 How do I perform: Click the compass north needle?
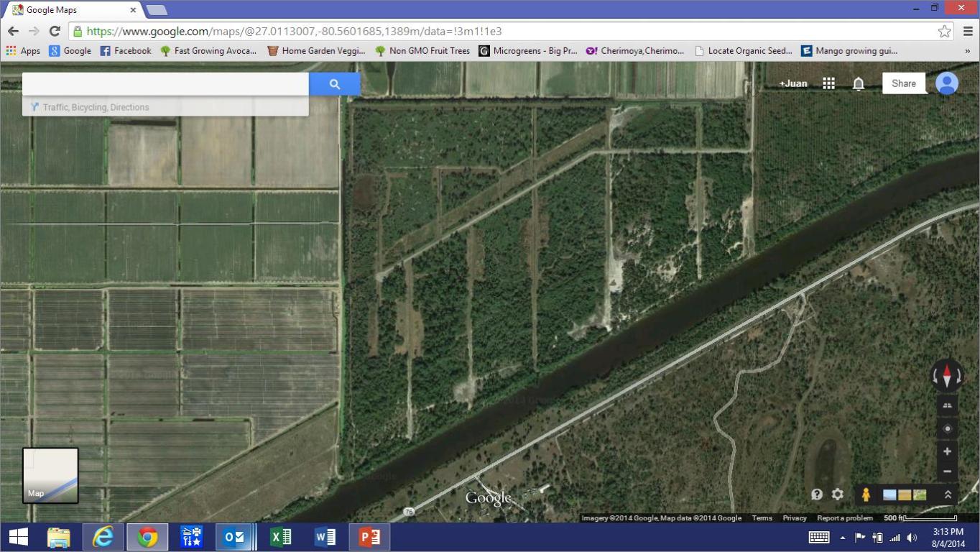point(947,375)
